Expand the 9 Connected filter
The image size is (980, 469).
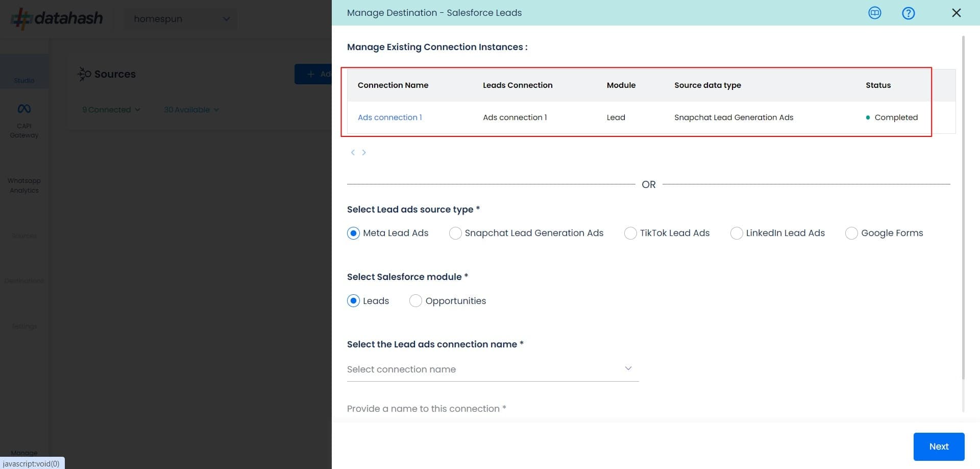(x=111, y=110)
